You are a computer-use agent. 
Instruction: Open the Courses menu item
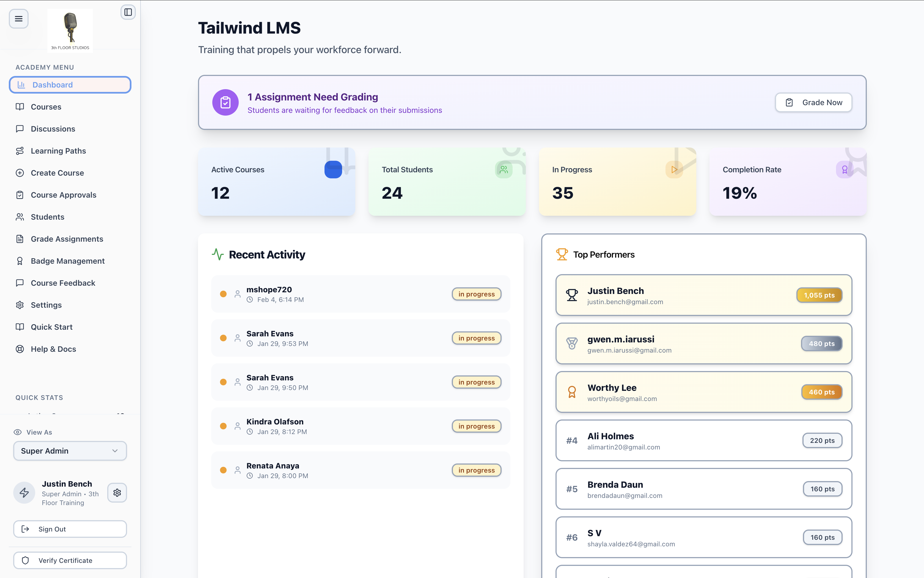70,107
